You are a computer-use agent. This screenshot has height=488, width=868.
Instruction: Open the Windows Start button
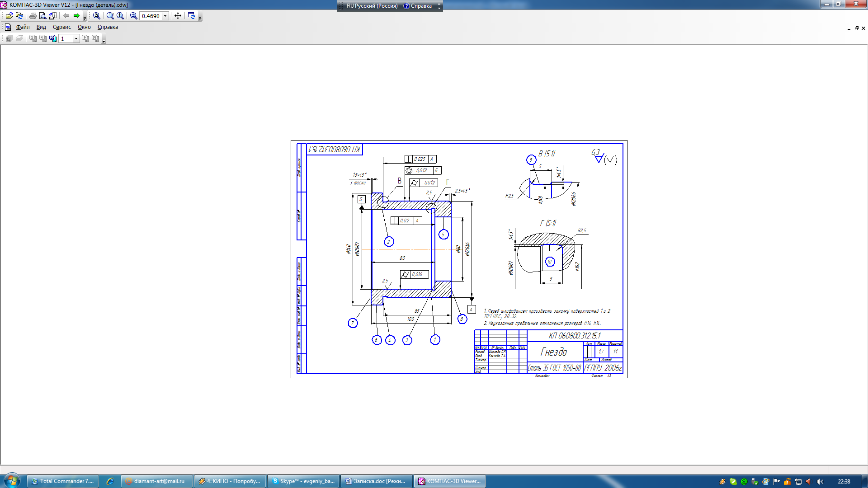click(12, 481)
